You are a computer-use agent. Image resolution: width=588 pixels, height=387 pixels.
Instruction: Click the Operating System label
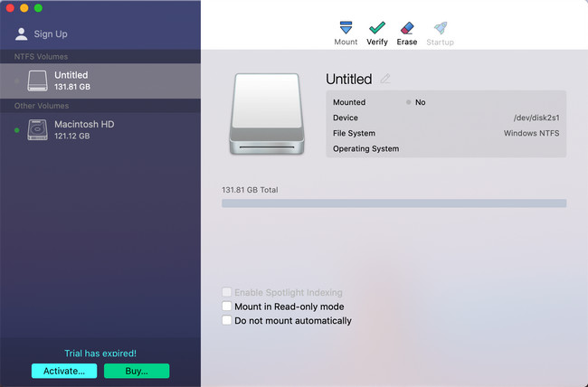[x=366, y=148]
